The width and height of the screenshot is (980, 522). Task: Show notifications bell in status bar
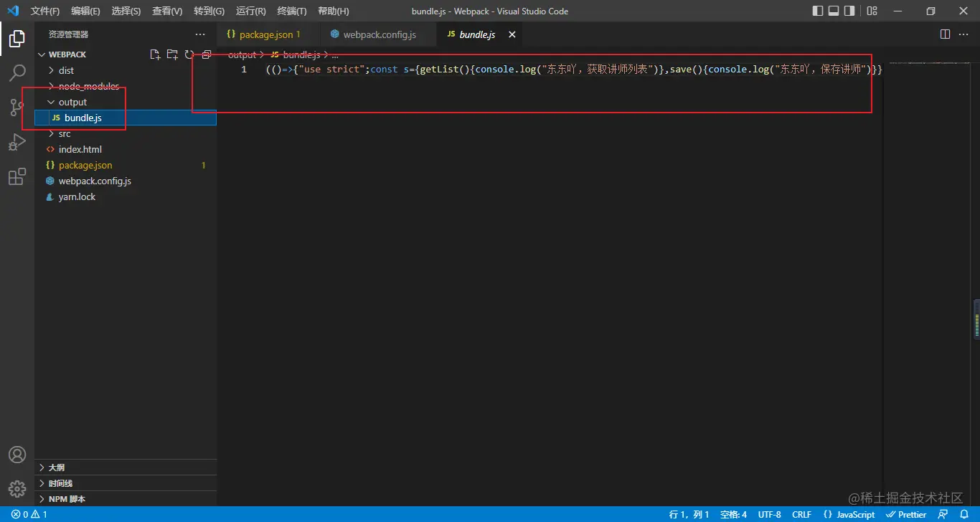coord(964,514)
